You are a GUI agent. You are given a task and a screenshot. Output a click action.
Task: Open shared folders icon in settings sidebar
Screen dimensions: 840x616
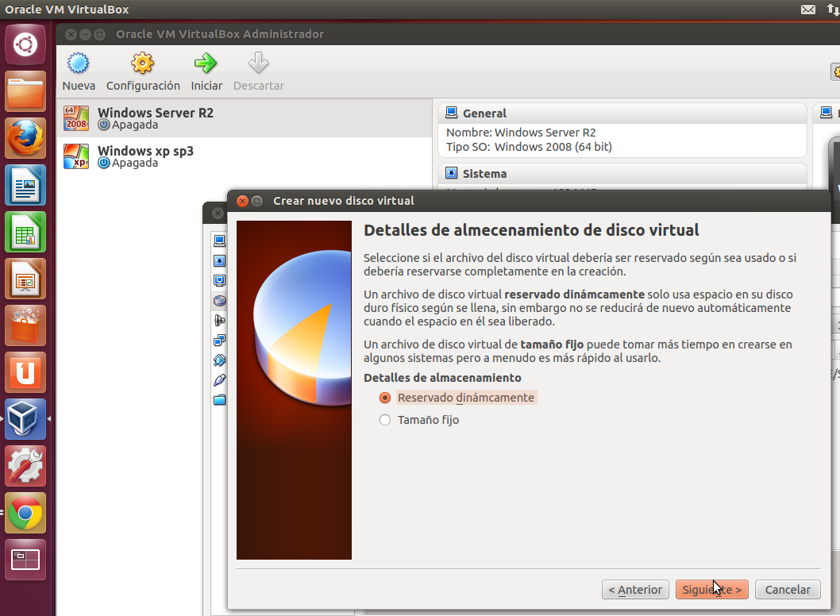tap(220, 400)
